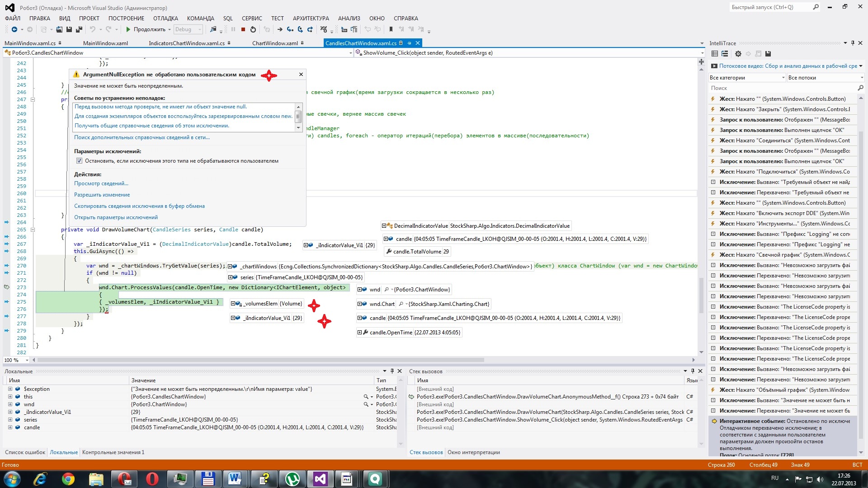
Task: Click 'Разрешить изменение' link
Action: 102,195
